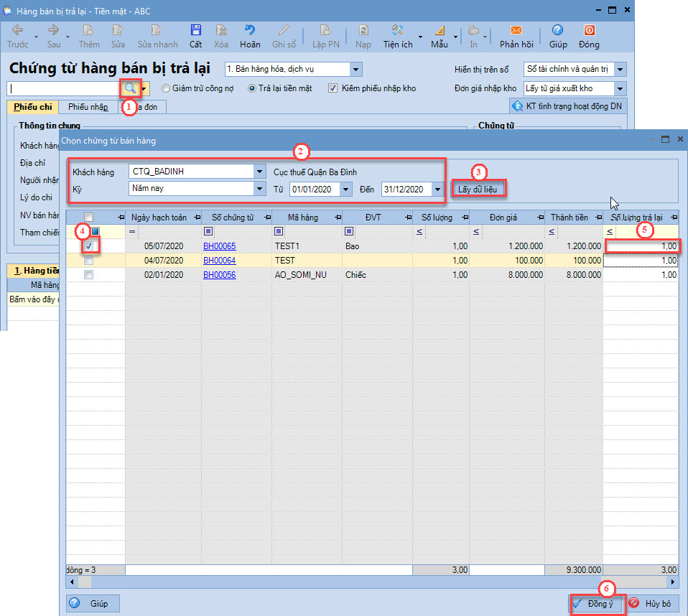Toggle the select-all checkbox in grid header
This screenshot has height=616, width=688.
(88, 217)
